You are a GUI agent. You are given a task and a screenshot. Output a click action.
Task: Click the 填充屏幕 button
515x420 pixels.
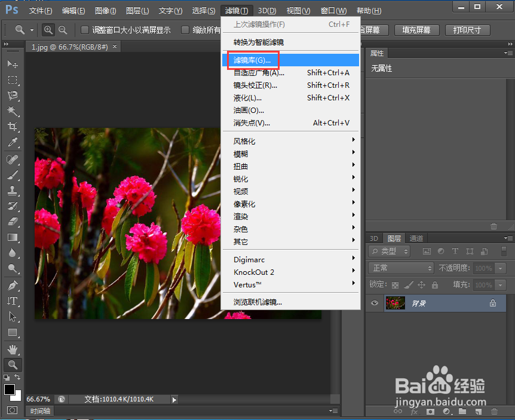[x=416, y=30]
